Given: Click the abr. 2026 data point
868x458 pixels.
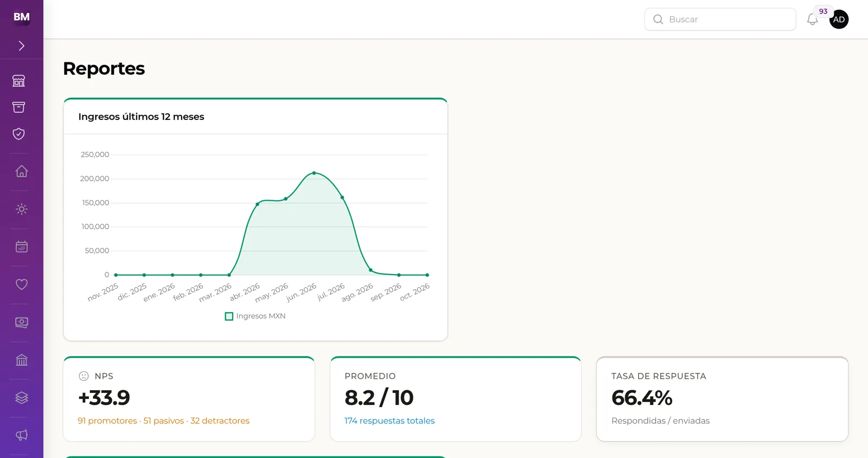Looking at the screenshot, I should tap(257, 204).
